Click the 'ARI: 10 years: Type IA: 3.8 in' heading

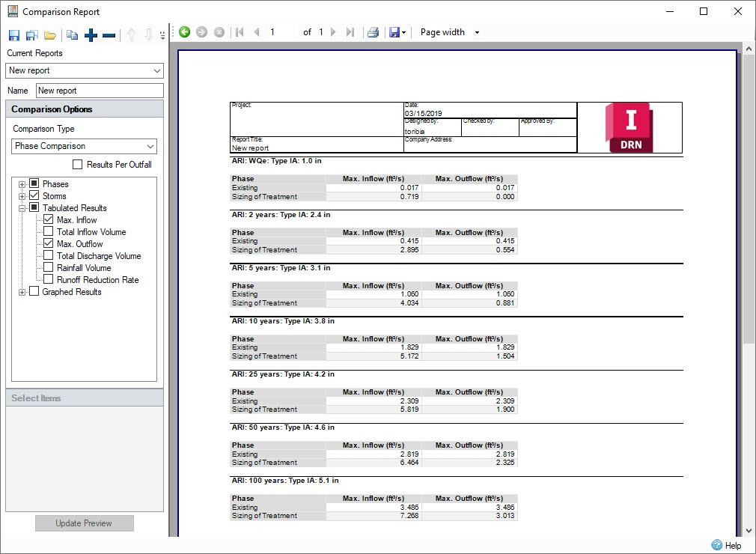click(x=283, y=320)
